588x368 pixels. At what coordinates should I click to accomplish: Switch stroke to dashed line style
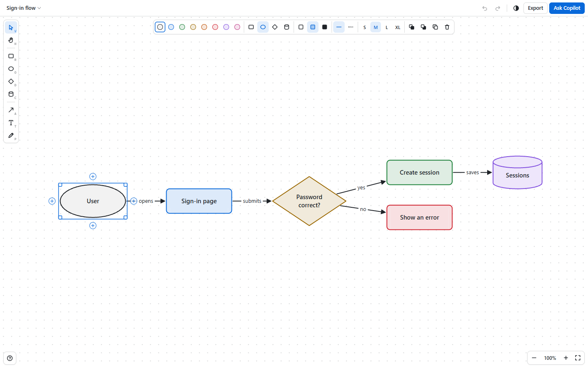point(351,27)
